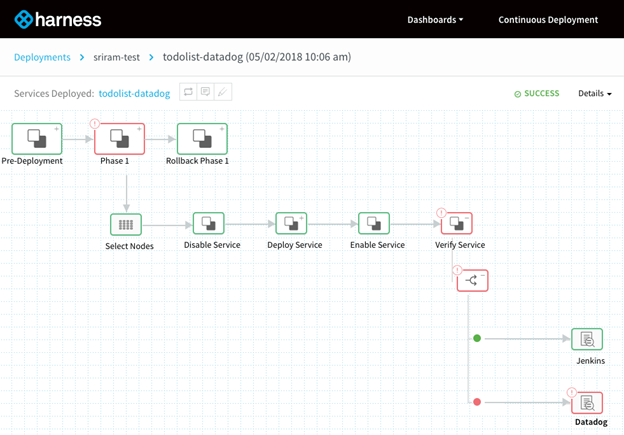Select the Rollback Phase 1 node
624x435 pixels.
pyautogui.click(x=202, y=138)
